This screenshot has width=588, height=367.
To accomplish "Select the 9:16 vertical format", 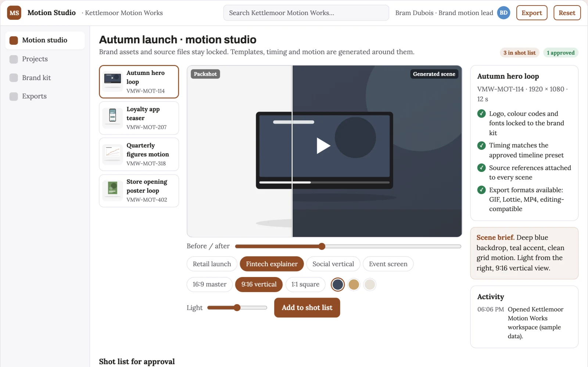I will [259, 284].
